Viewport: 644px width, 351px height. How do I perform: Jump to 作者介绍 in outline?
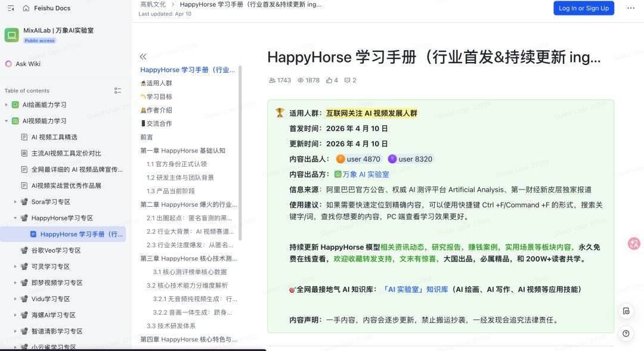pos(156,110)
